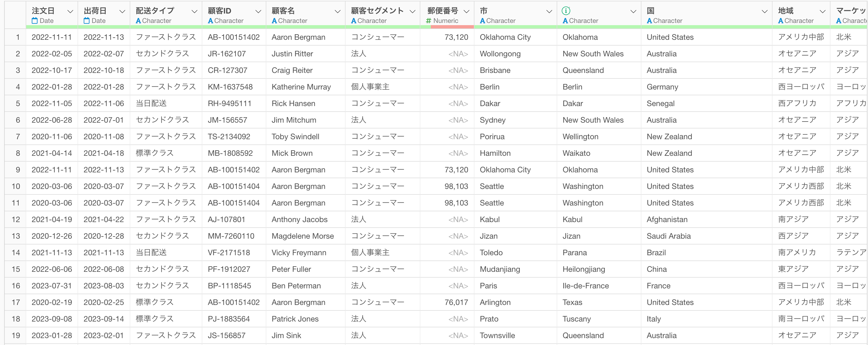Image resolution: width=868 pixels, height=345 pixels.
Task: Select the 顧客名 column header
Action: [283, 11]
